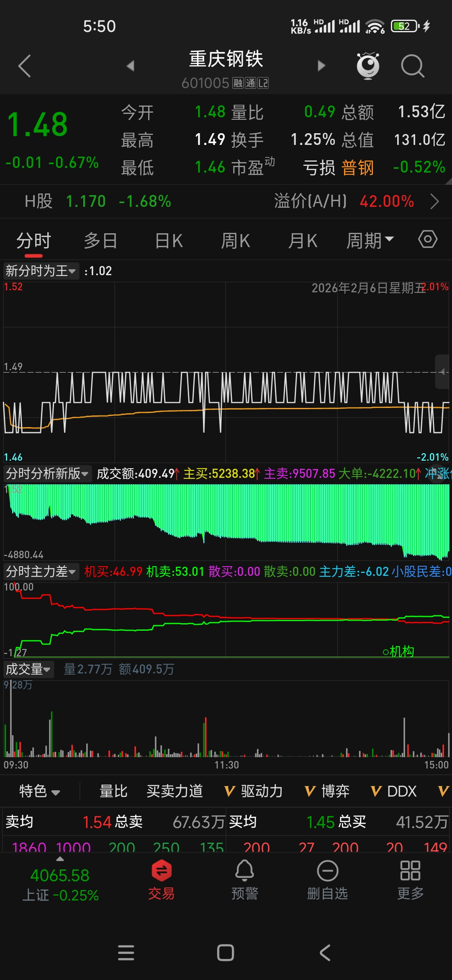Tap the 分时主力差 line chart

point(226,620)
